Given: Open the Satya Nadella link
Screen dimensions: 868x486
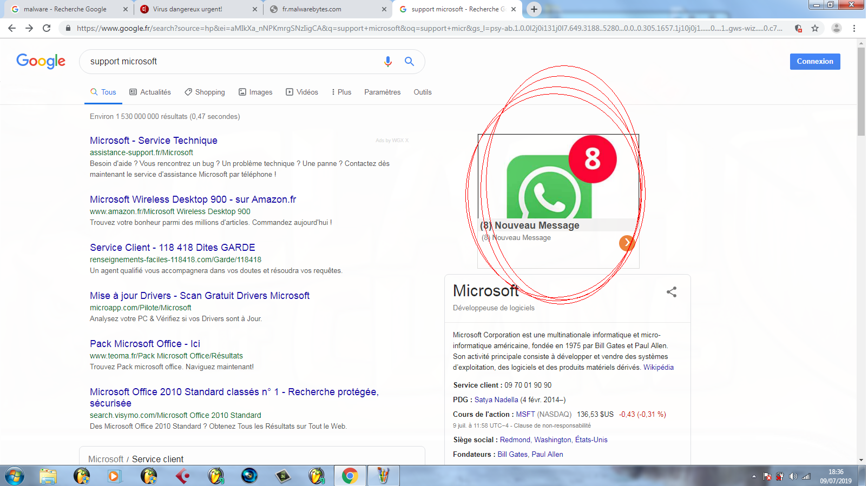Looking at the screenshot, I should point(496,400).
